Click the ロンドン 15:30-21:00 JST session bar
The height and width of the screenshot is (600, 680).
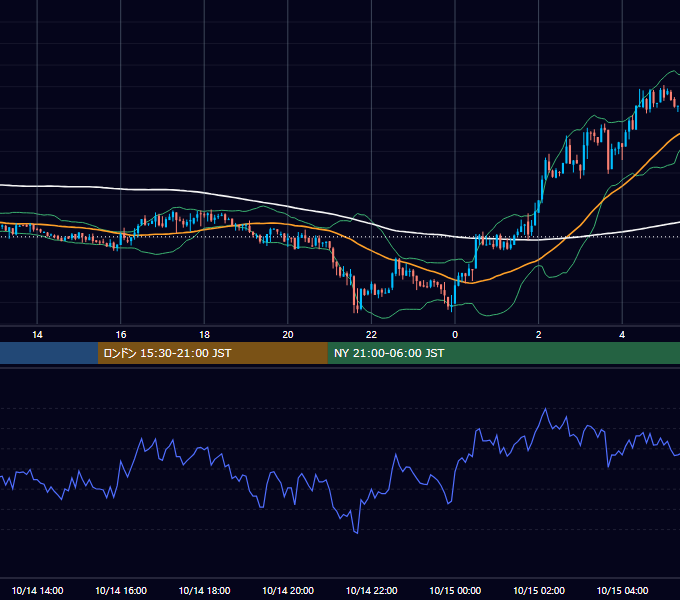tap(212, 353)
